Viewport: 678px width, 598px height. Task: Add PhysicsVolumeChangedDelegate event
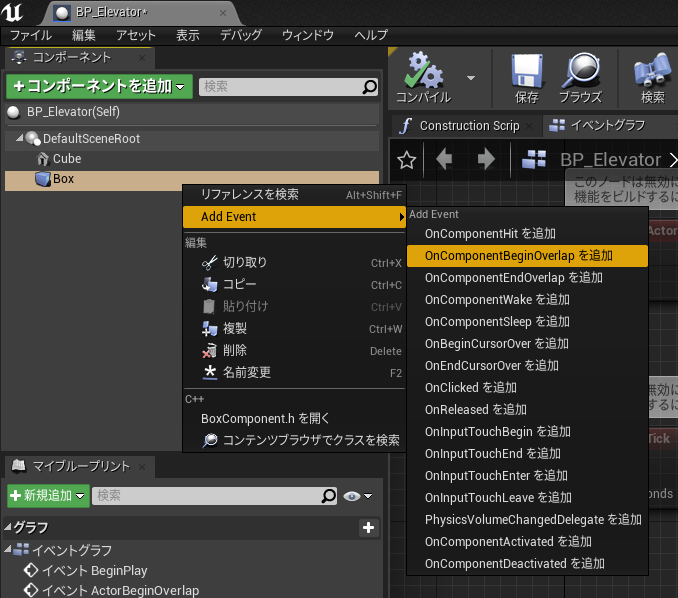(x=528, y=520)
